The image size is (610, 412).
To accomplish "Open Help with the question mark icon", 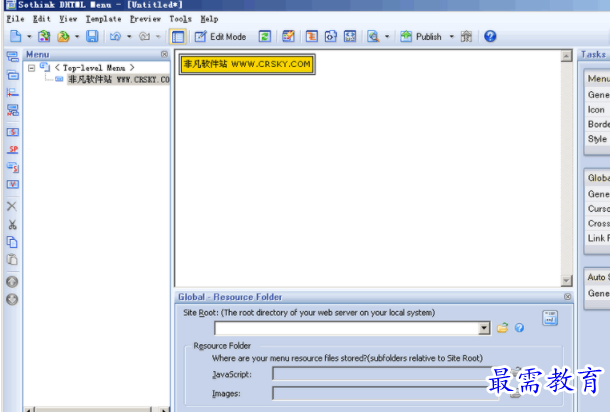I will 490,37.
